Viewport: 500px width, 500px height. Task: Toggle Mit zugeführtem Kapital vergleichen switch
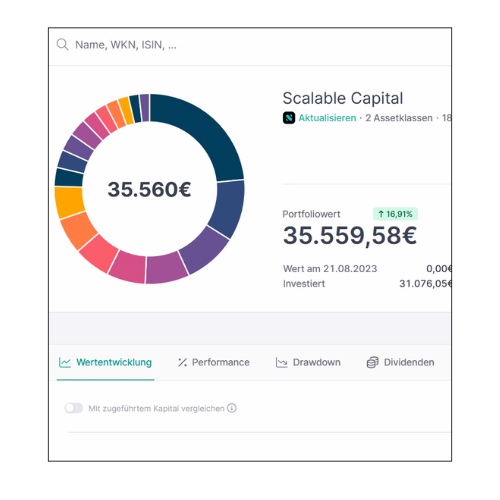coord(74,408)
